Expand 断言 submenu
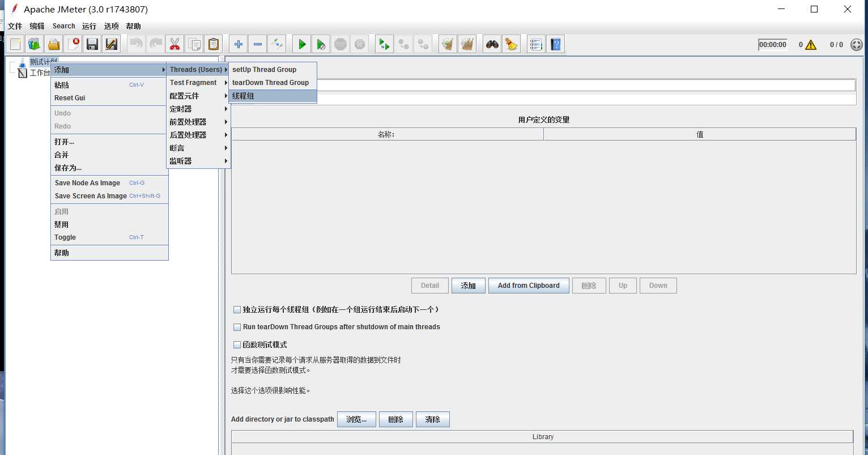This screenshot has height=455, width=868. coord(198,148)
